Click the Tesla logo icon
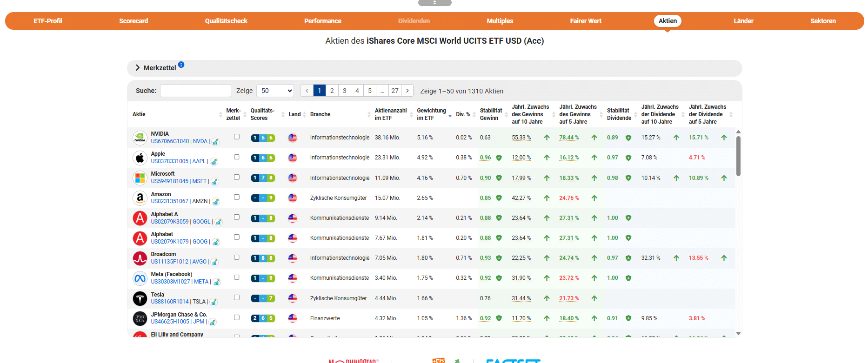The width and height of the screenshot is (868, 363). click(x=140, y=298)
